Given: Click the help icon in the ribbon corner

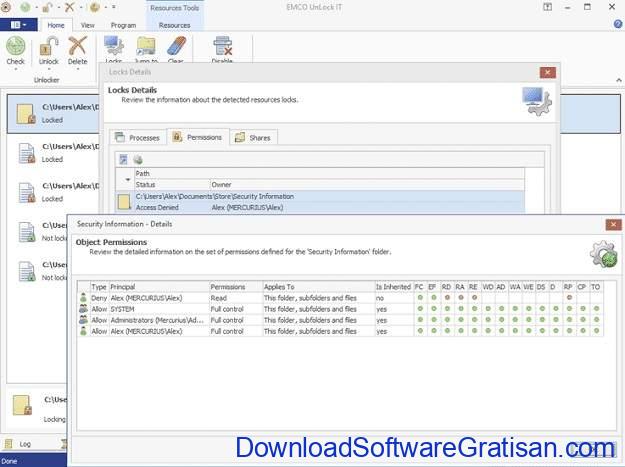Looking at the screenshot, I should pos(618,24).
